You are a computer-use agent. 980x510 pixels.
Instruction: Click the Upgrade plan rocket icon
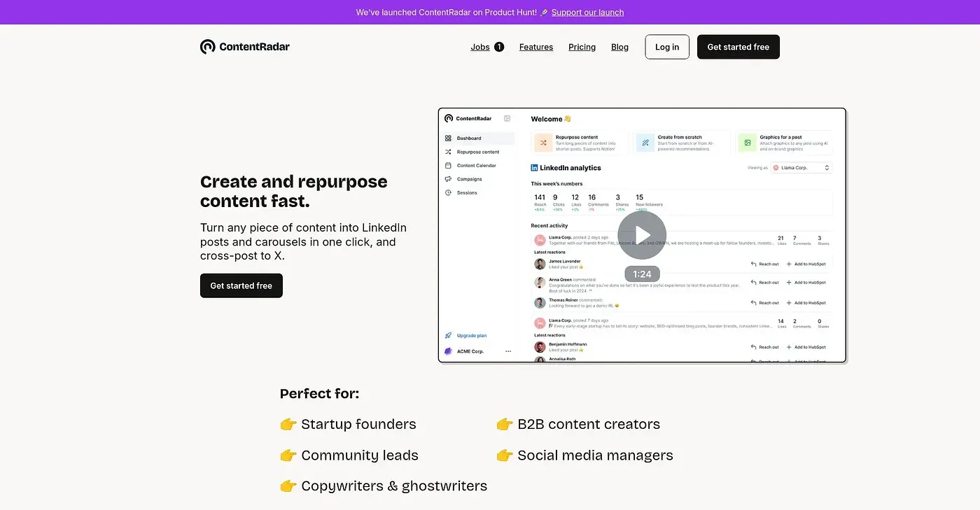coord(448,336)
